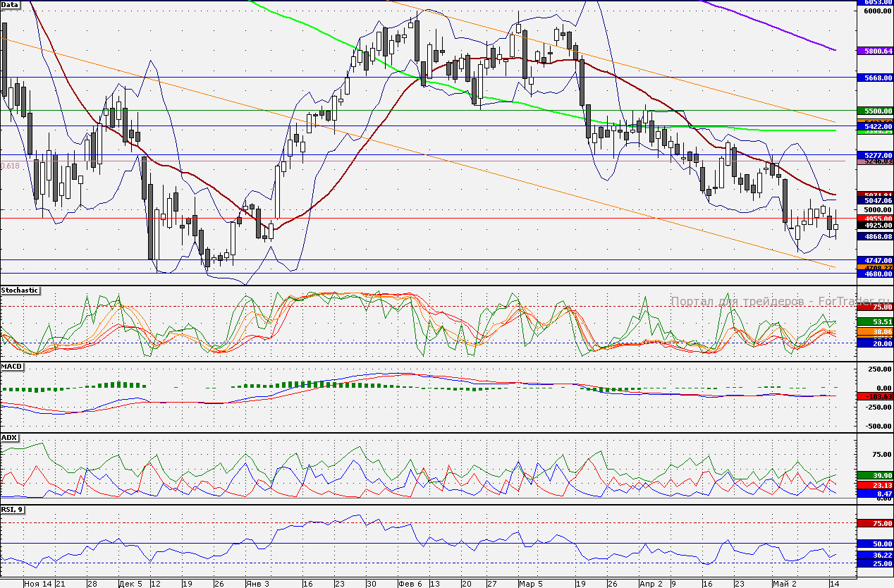Click the 'Янв 3' date label

point(257,584)
